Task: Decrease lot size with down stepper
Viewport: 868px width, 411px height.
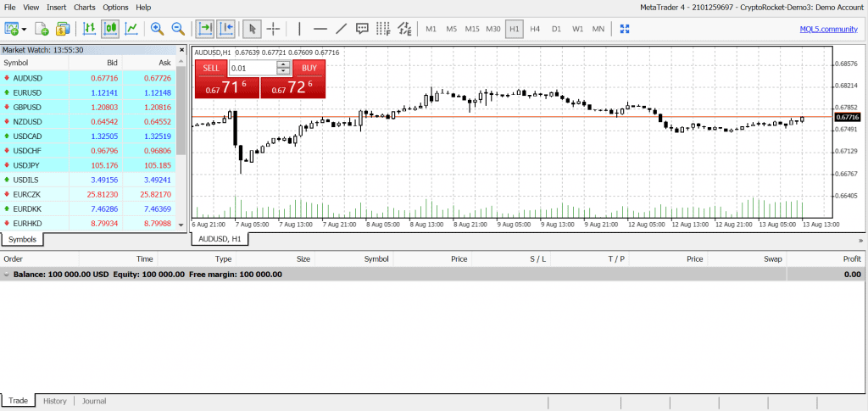Action: tap(283, 71)
